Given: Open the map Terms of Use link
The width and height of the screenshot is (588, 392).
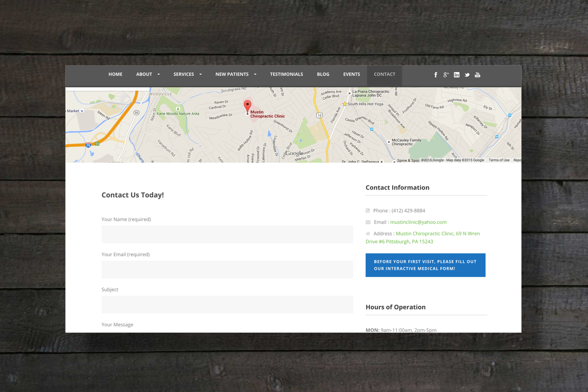Looking at the screenshot, I should coord(499,160).
